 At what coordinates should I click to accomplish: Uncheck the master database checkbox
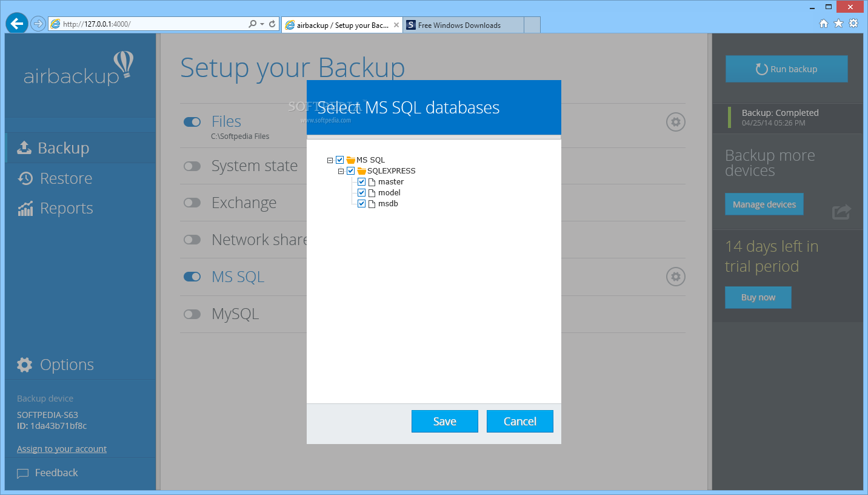click(x=361, y=182)
